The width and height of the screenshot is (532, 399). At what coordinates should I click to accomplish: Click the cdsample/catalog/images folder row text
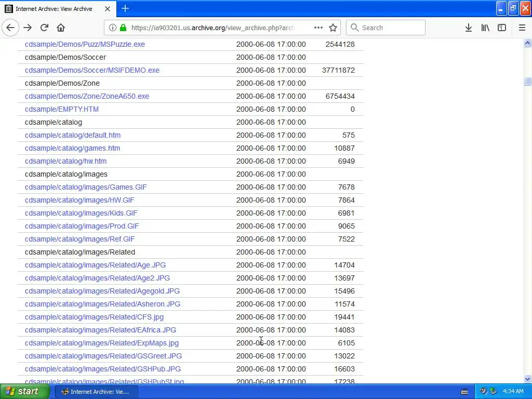click(x=66, y=174)
